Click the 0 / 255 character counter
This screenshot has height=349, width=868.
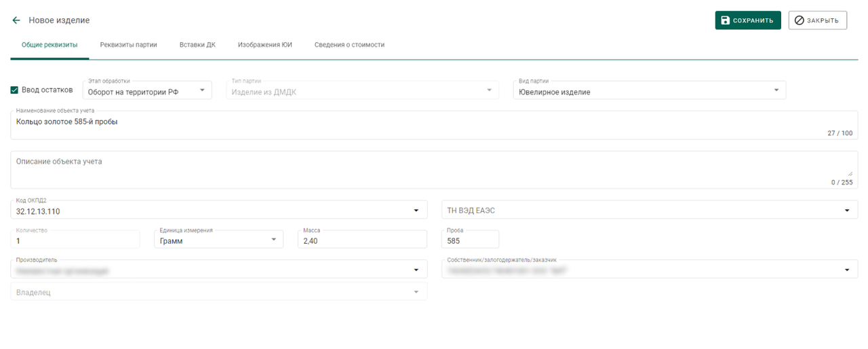point(842,182)
